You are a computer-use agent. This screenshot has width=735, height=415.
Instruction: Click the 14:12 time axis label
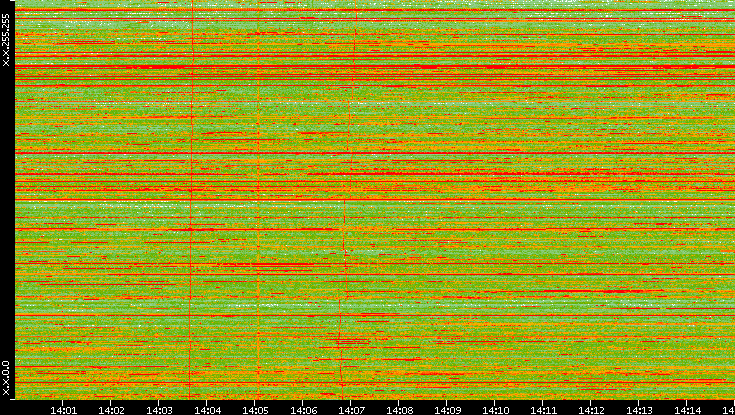tap(591, 410)
